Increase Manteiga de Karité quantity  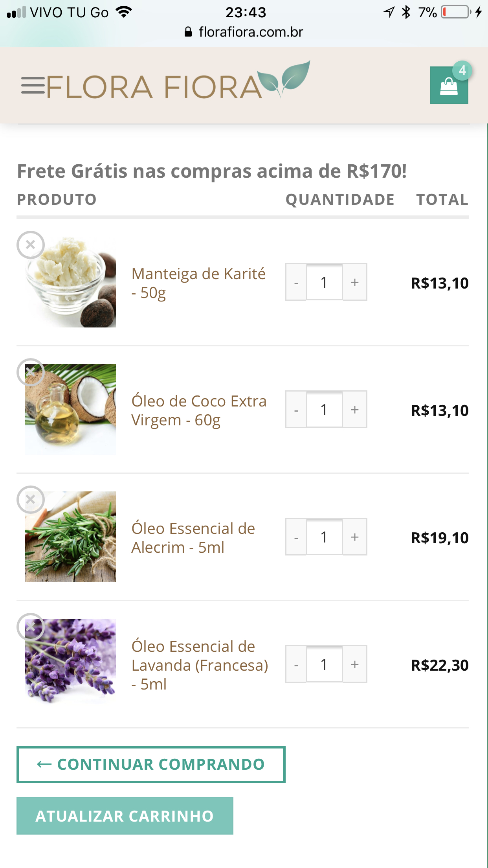pyautogui.click(x=355, y=282)
